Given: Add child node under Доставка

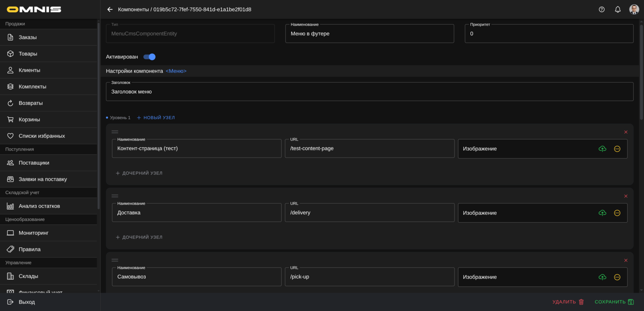Looking at the screenshot, I should coord(139,237).
